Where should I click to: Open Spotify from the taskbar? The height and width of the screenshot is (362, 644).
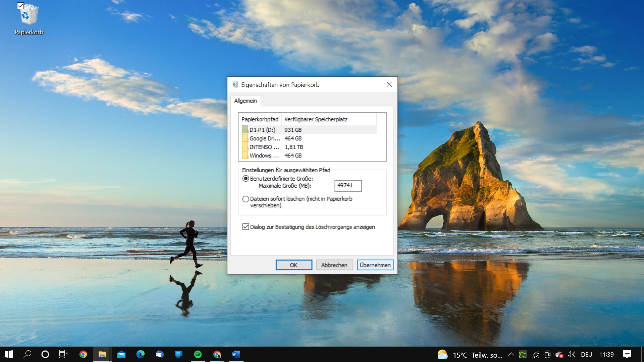[199, 354]
